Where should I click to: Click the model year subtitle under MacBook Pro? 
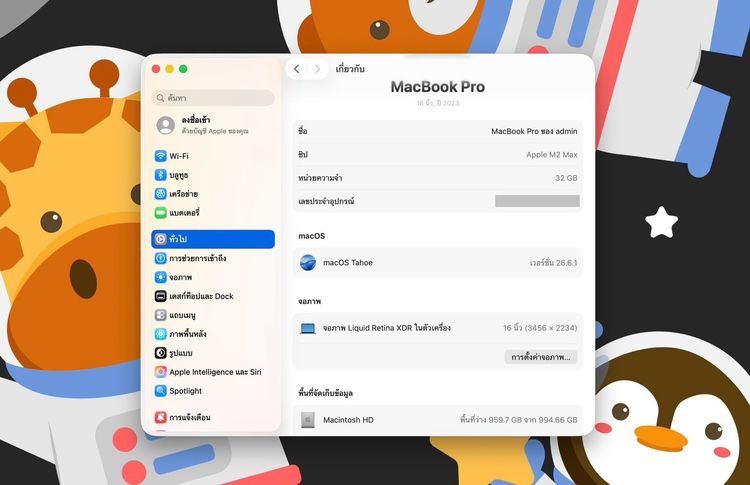coord(438,103)
